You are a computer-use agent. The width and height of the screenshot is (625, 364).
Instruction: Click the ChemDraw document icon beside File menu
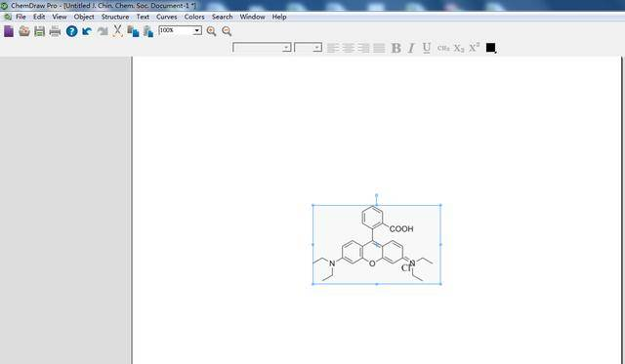[x=8, y=17]
